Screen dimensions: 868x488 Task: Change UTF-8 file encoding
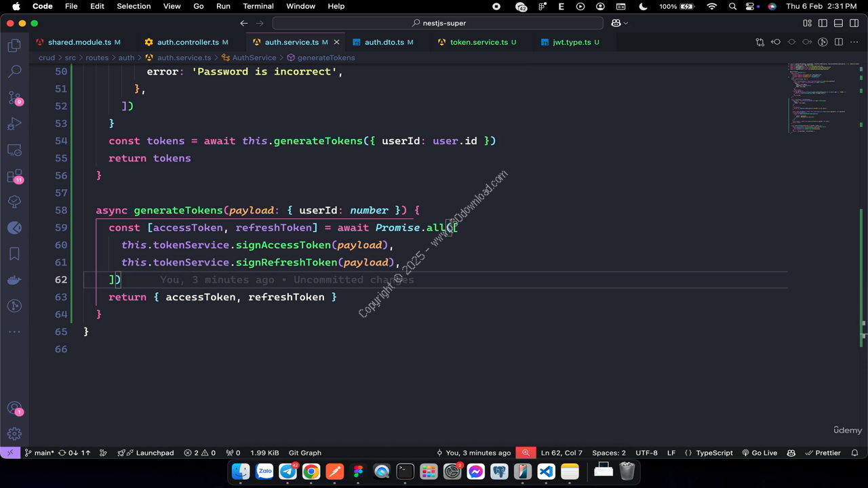[646, 453]
